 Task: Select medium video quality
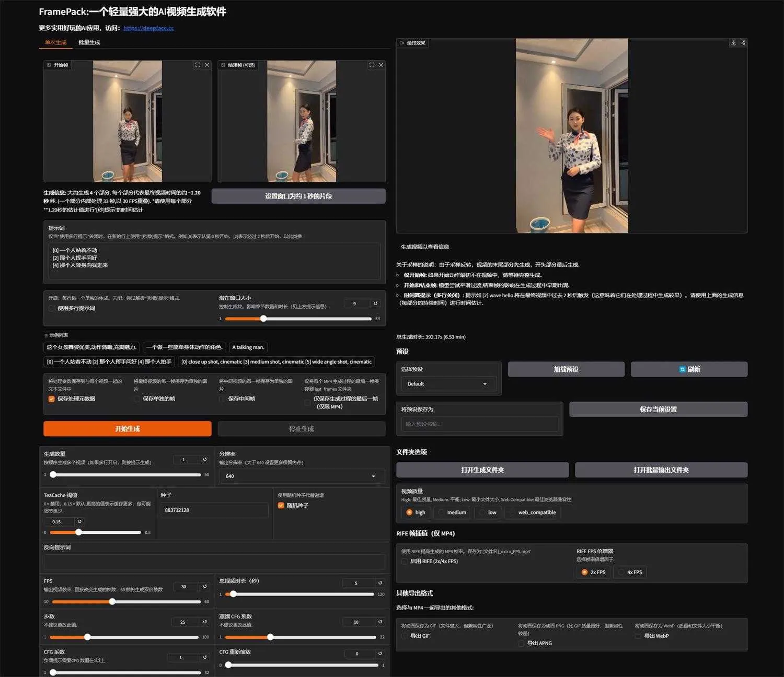[x=452, y=512]
